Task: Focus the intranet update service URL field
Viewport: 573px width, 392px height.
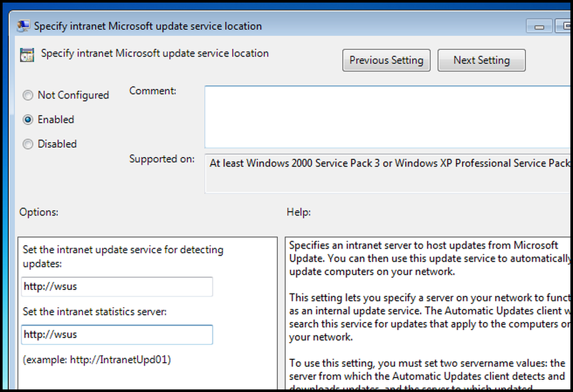Action: 117,287
